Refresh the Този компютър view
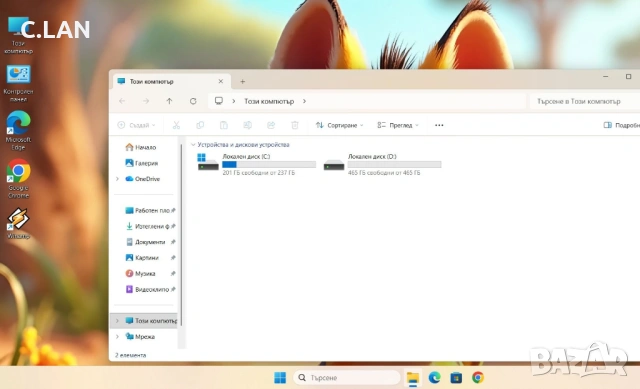Screen dimensions: 640x389 click(193, 101)
